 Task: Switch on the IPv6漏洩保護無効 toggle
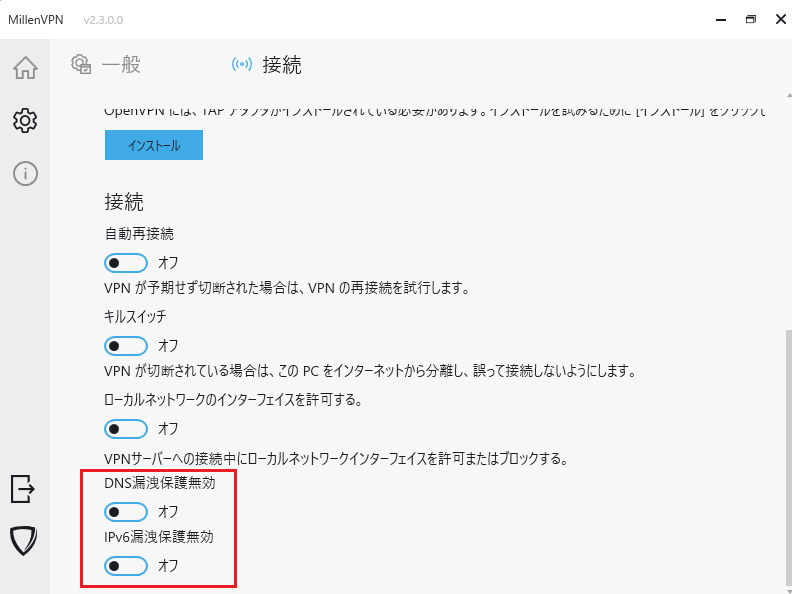(126, 566)
